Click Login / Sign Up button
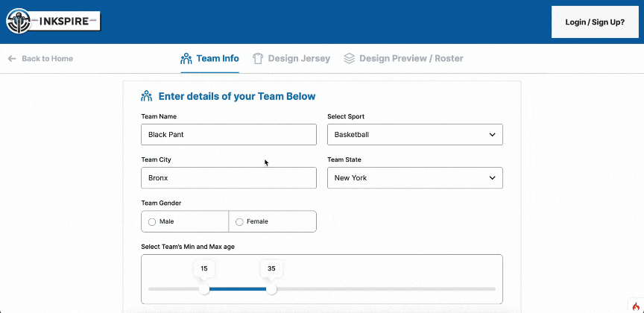The width and height of the screenshot is (644, 313). (x=595, y=22)
